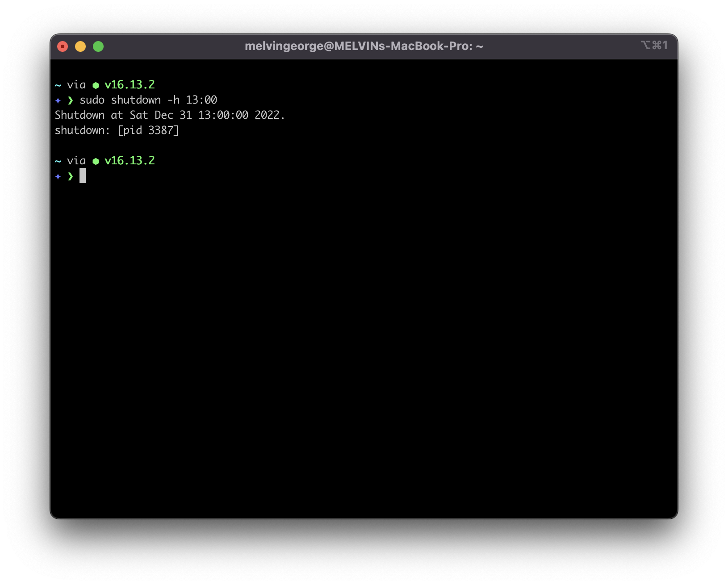The height and width of the screenshot is (585, 728).
Task: Select the red traffic light button
Action: coord(63,46)
